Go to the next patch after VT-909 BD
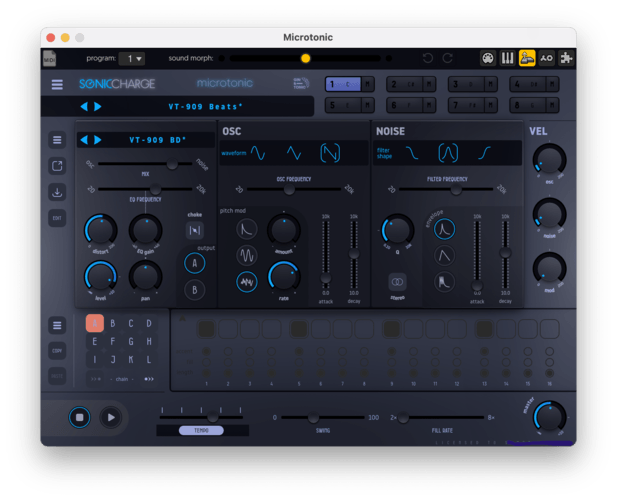617x500 pixels. tap(98, 140)
